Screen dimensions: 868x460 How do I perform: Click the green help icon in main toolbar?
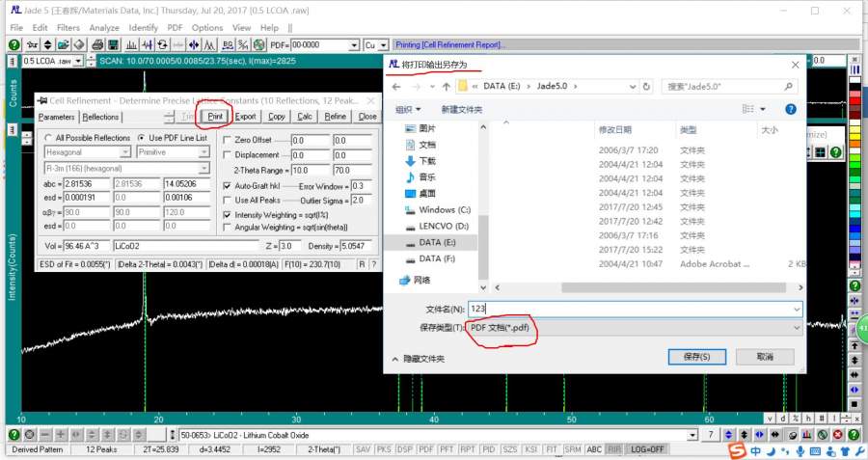14,44
